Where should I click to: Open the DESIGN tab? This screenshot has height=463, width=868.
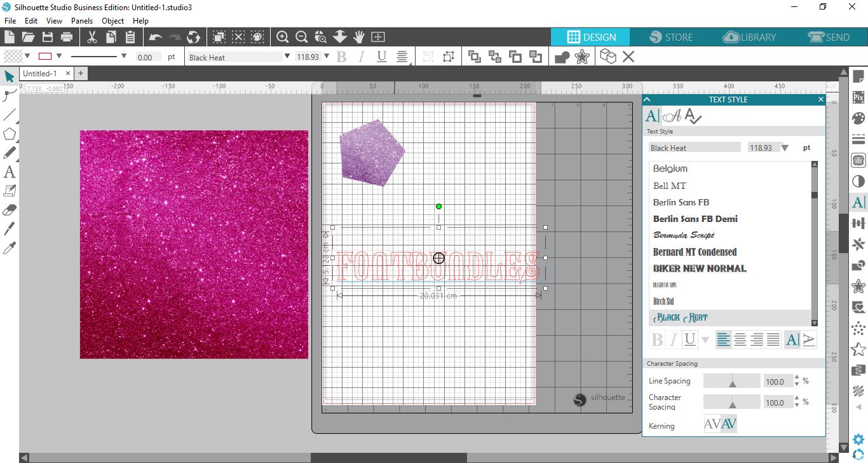point(591,37)
